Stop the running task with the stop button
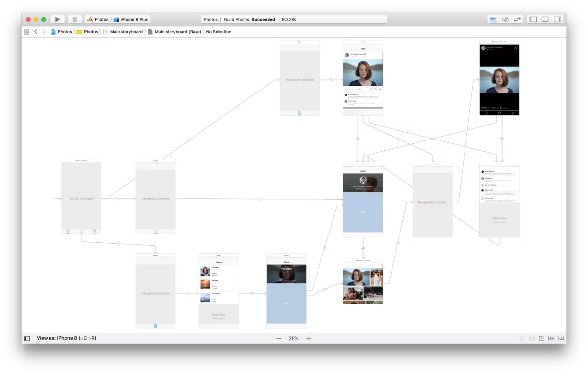Screen dimensions: 588x374 coord(74,20)
